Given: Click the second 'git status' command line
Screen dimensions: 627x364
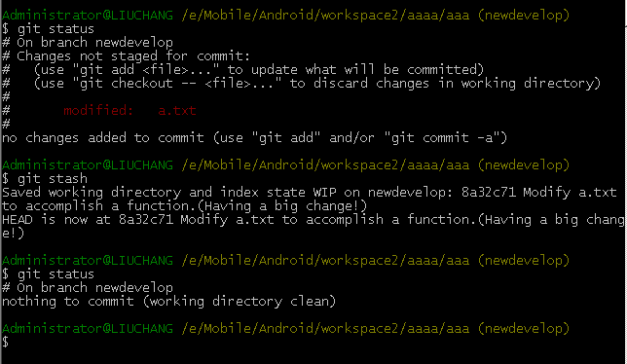Looking at the screenshot, I should (48, 274).
